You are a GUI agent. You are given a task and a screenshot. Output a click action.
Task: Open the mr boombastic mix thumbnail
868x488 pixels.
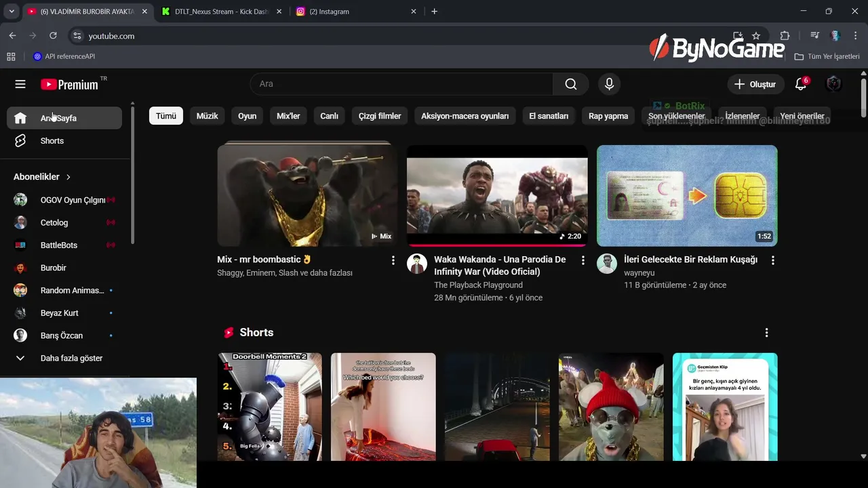click(307, 195)
